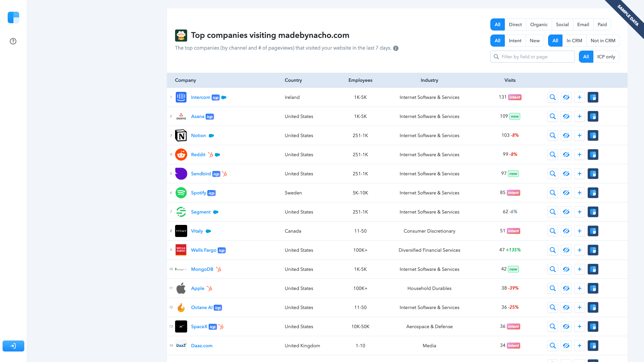Click the +135% change in Wells Fargo row

[513, 250]
